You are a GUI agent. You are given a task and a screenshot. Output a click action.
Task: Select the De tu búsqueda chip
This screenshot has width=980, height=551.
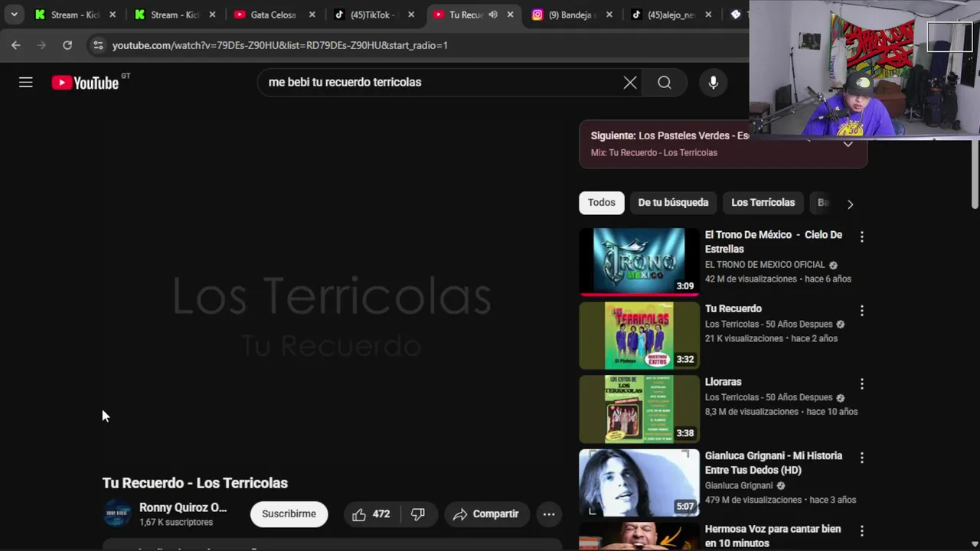click(x=673, y=203)
